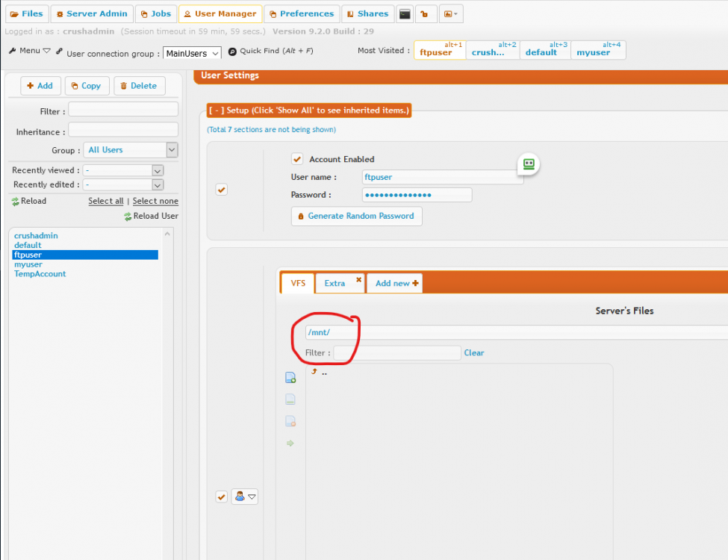
Task: Open the Preferences tab
Action: tap(302, 14)
